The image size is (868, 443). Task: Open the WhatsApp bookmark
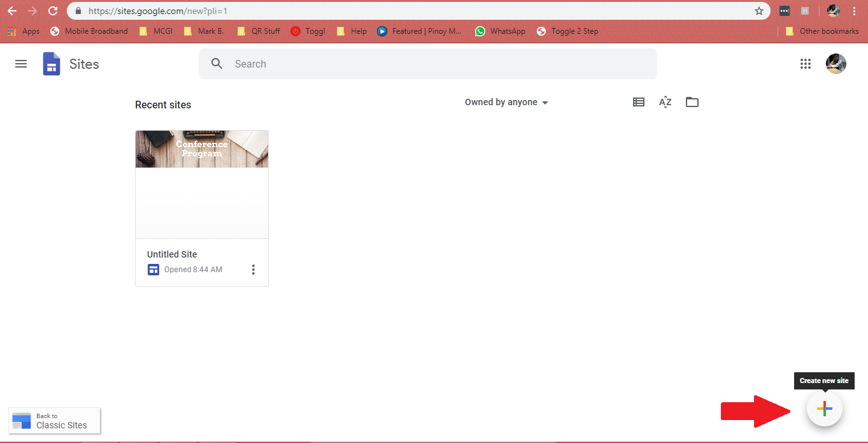(500, 31)
